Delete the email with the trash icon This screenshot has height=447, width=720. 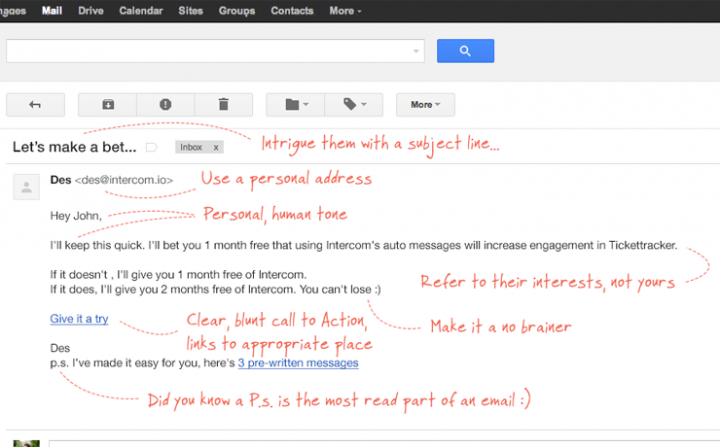(x=224, y=105)
